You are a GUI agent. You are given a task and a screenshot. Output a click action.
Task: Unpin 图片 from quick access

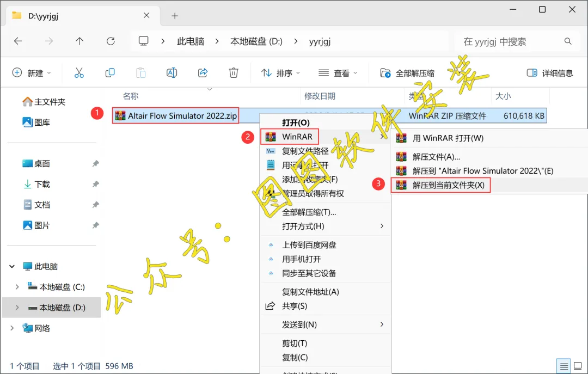pos(96,225)
